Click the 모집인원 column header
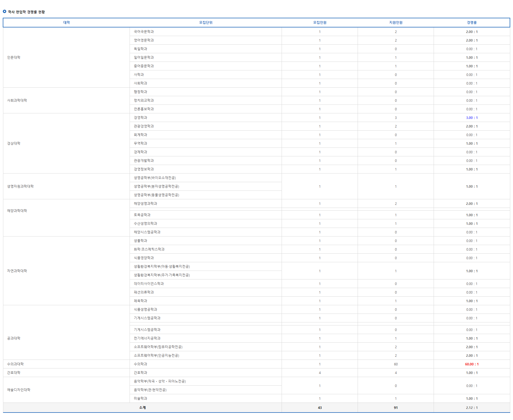Image resolution: width=513 pixels, height=420 pixels. 320,22
